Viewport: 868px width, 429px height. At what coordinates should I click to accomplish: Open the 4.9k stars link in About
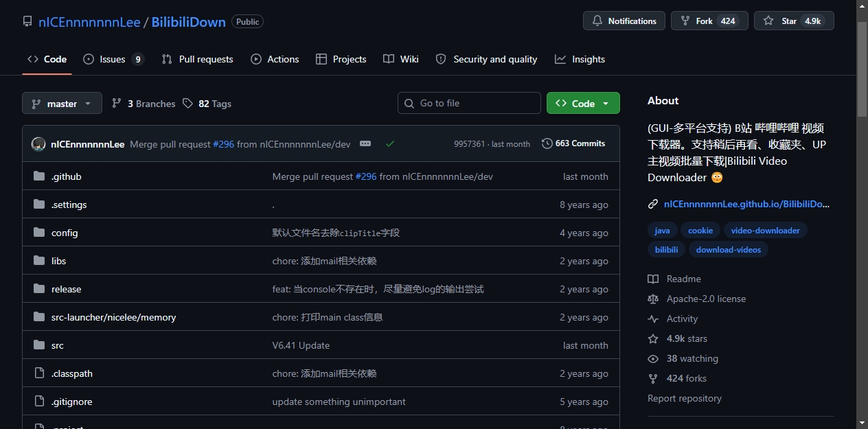click(687, 338)
